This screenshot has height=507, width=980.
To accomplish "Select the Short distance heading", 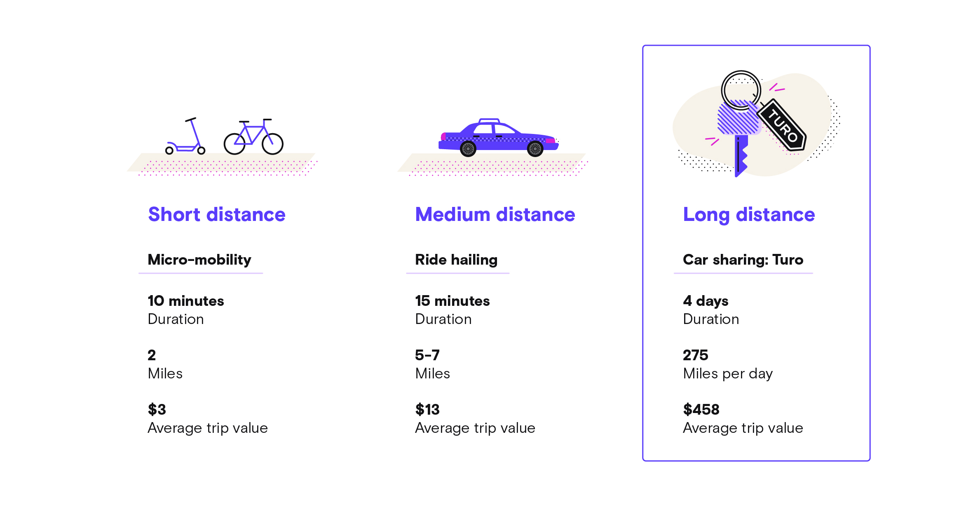I will [217, 215].
